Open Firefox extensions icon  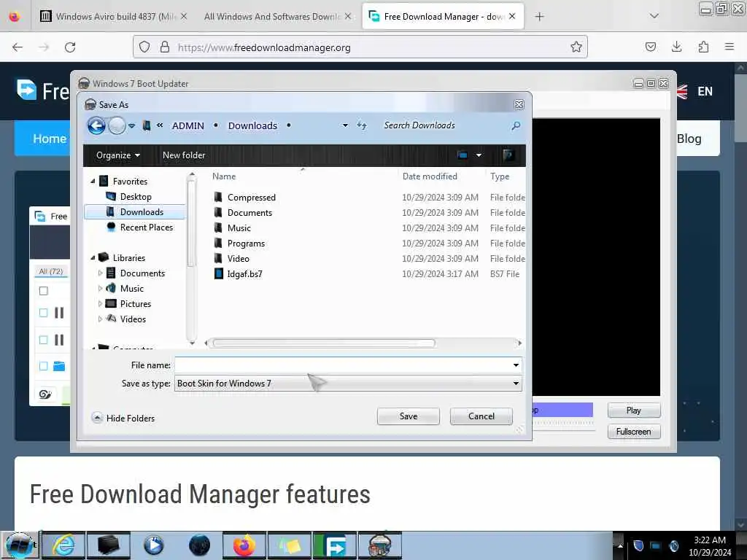703,47
